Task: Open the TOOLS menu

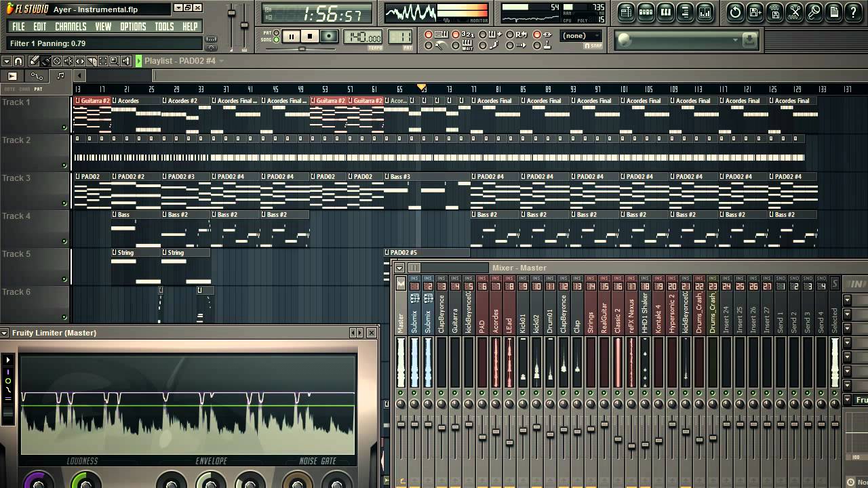Action: [x=164, y=26]
